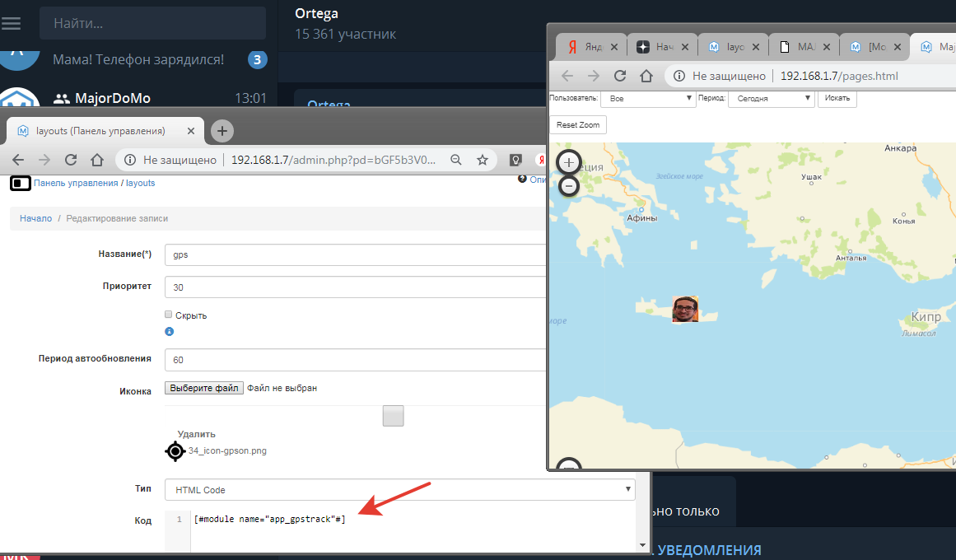Screen dimensions: 956x560
Task: Click home button in the pages.html browser
Action: pyautogui.click(x=646, y=76)
